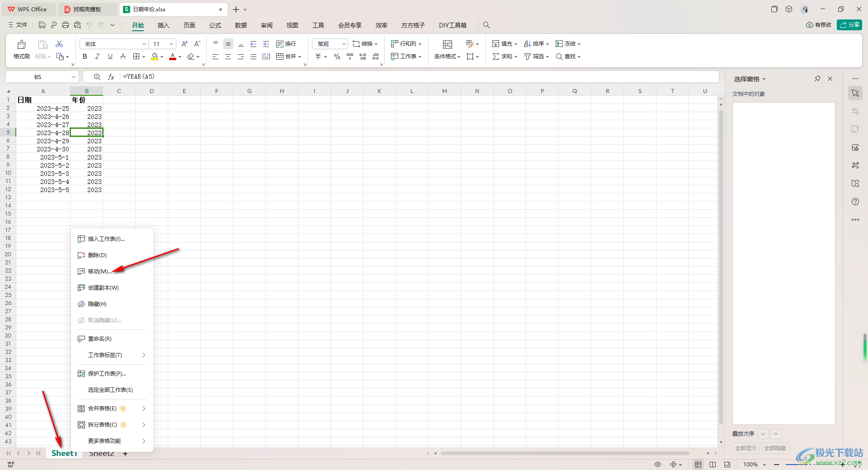Choose Hide (隐藏) in the context menu
This screenshot has height=470, width=868.
coord(112,304)
